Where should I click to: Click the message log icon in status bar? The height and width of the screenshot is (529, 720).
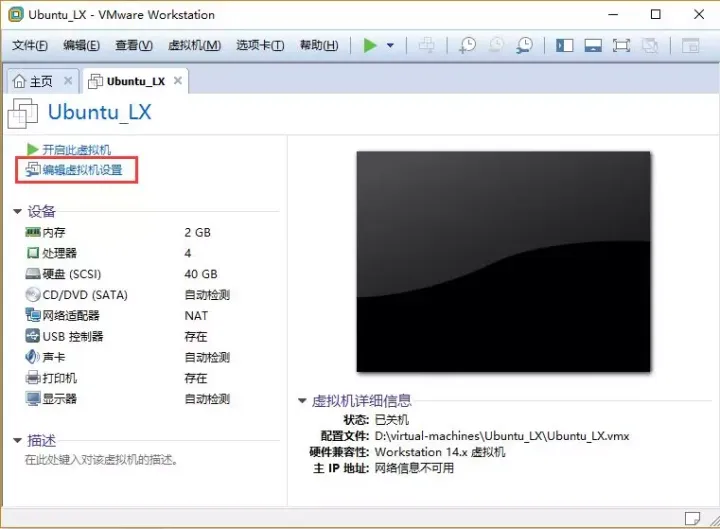point(692,518)
